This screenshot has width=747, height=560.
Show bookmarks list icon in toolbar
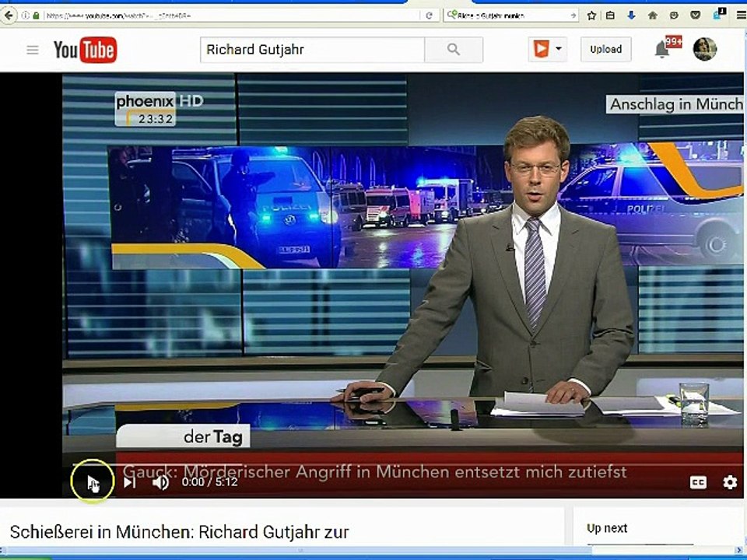pyautogui.click(x=610, y=16)
